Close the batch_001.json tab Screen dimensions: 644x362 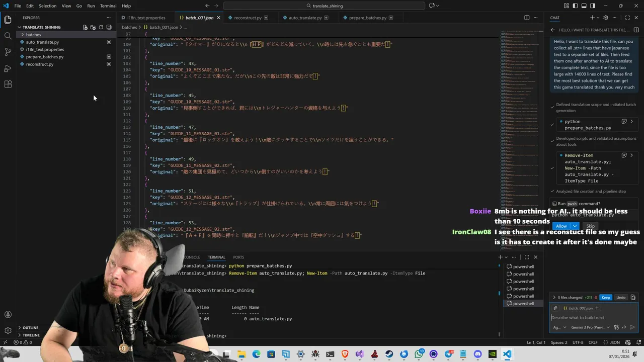(219, 18)
